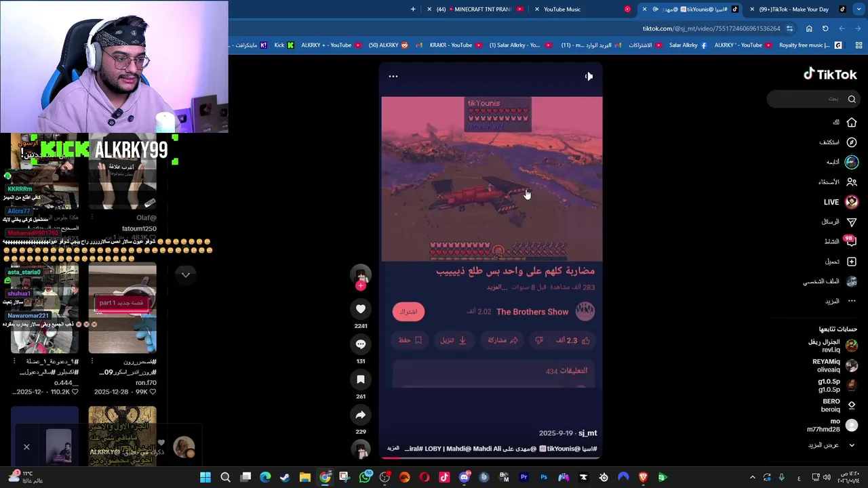Image resolution: width=868 pixels, height=488 pixels.
Task: Open followed account beroiq
Action: (x=839, y=405)
